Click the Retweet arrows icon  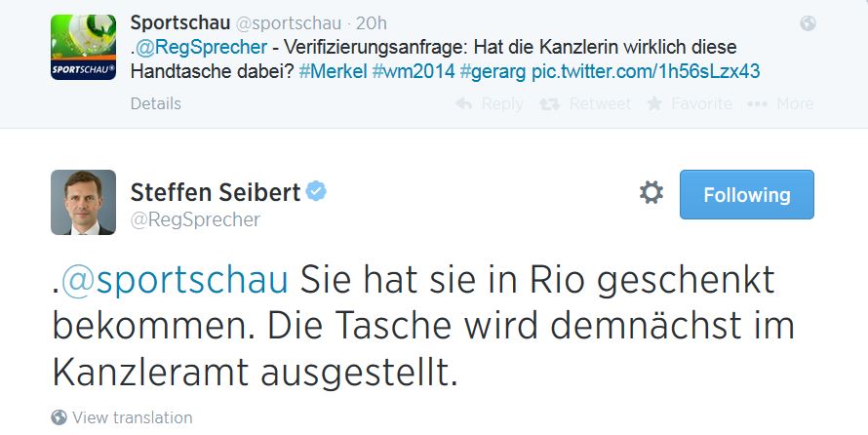click(x=549, y=103)
